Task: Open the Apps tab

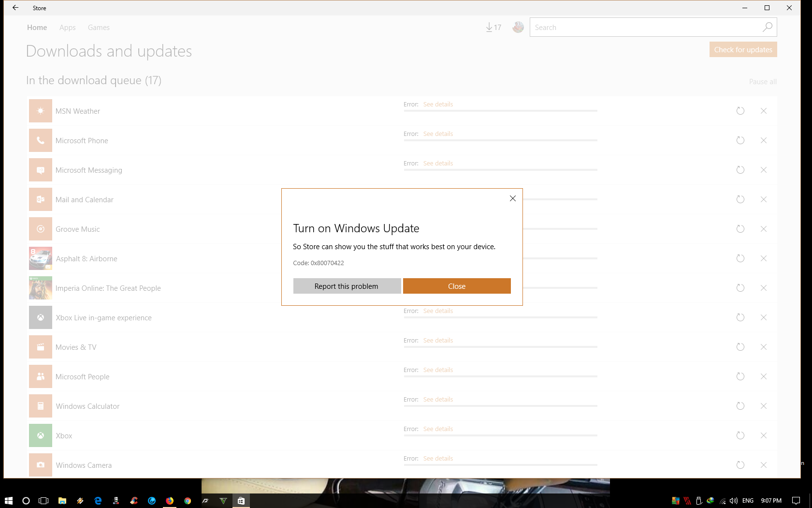Action: [68, 28]
